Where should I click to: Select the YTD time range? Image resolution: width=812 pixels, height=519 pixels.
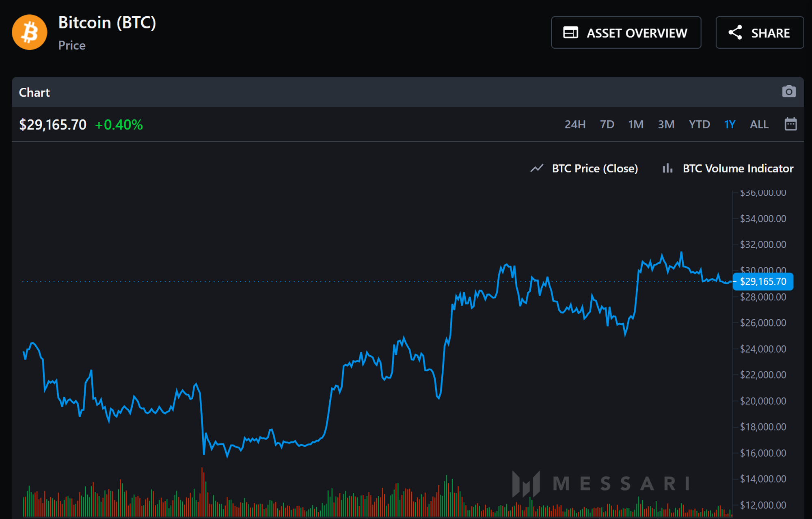coord(699,125)
